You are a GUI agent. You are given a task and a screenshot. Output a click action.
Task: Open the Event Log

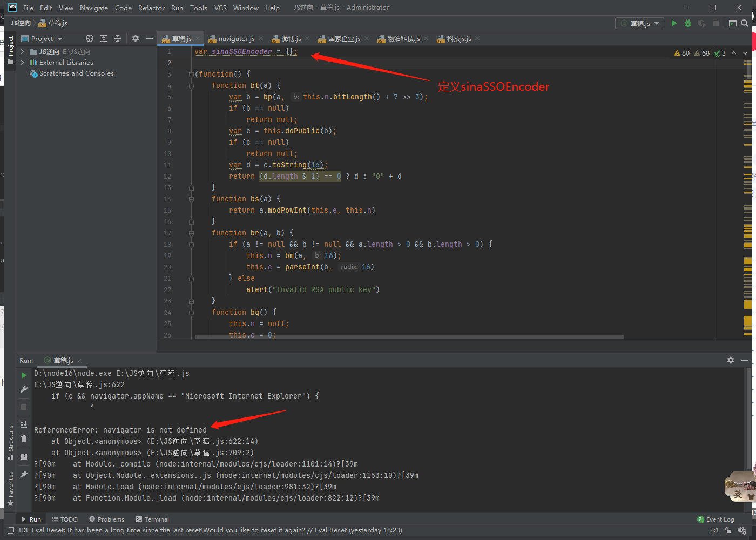pyautogui.click(x=716, y=519)
